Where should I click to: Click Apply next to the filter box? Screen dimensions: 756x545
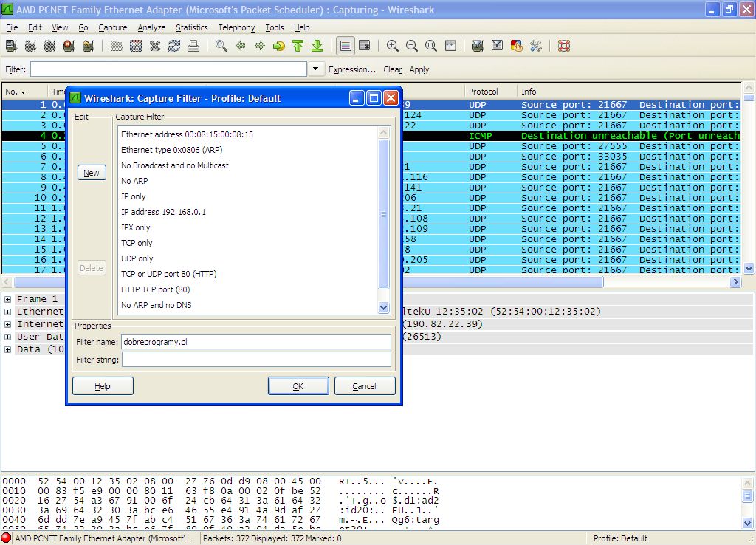coord(419,69)
